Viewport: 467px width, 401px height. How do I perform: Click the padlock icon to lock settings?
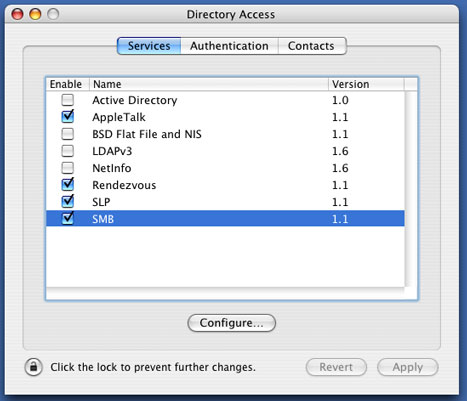33,367
